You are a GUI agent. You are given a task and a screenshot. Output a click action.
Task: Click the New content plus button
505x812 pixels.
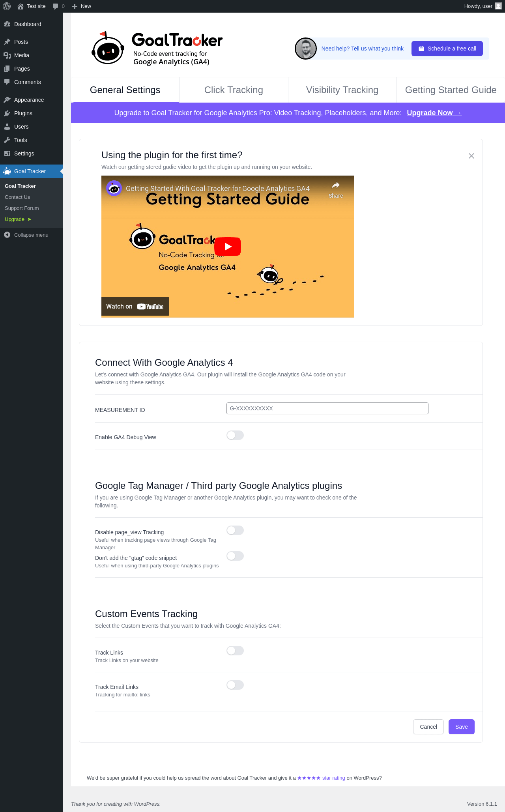81,6
